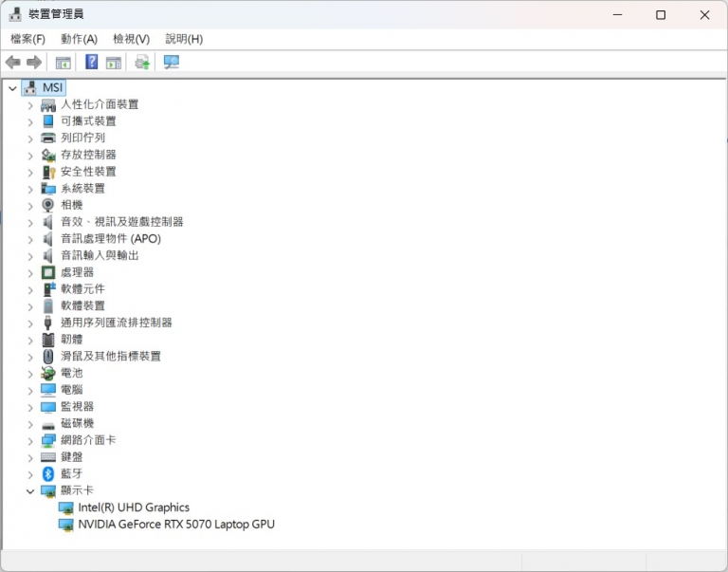Click the 滑鼠及其他指標裝置 mouse icon
This screenshot has height=572, width=728.
pyautogui.click(x=48, y=357)
